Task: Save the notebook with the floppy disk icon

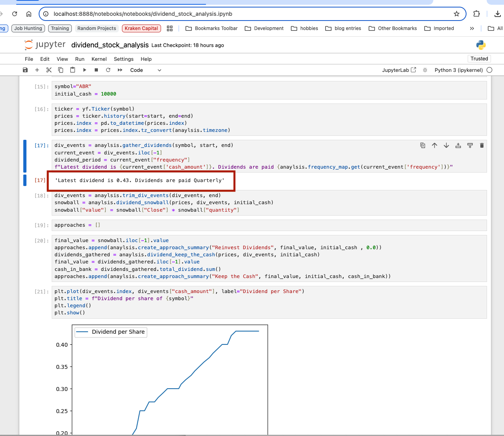Action: [25, 70]
